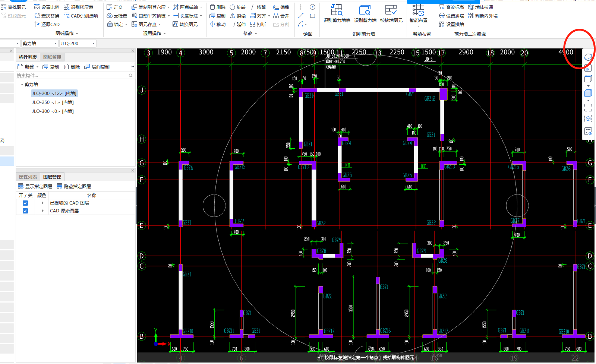
Task: Select the 修剪 trim tool
Action: 258,7
